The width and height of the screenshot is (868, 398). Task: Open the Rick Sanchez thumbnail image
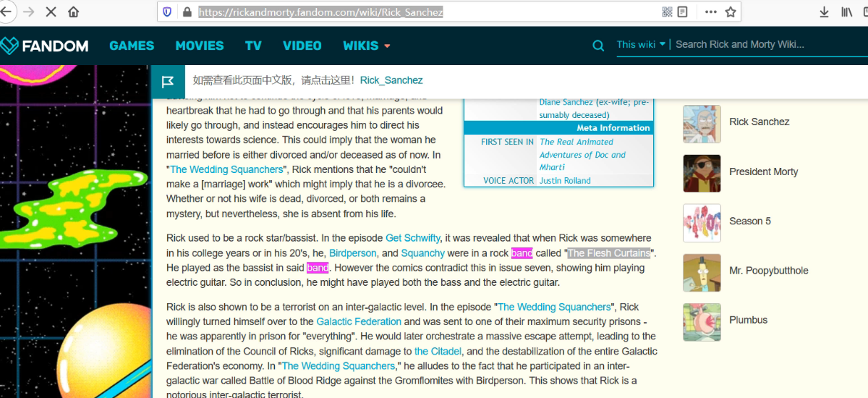coord(702,124)
